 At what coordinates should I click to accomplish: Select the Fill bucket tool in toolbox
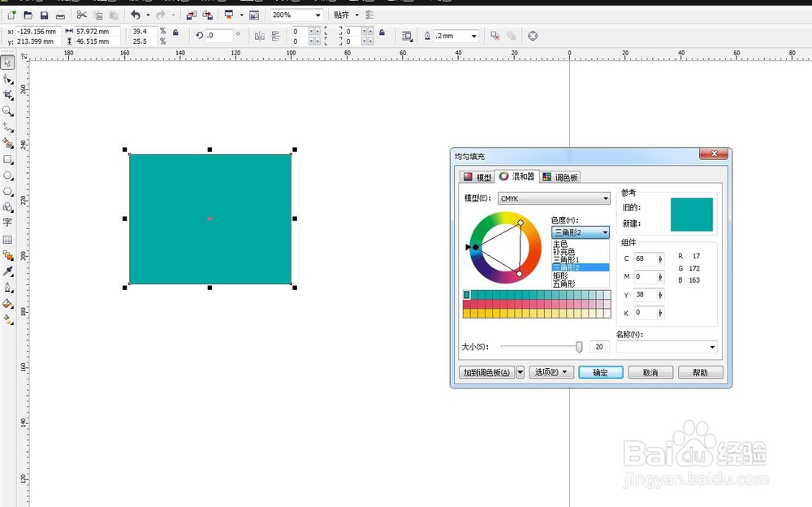coord(8,304)
